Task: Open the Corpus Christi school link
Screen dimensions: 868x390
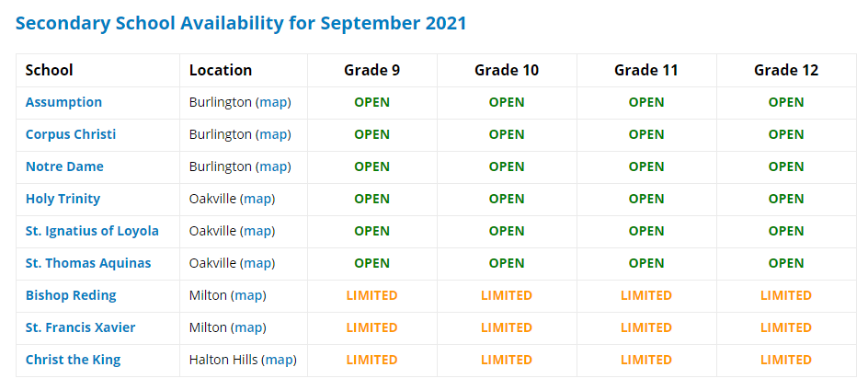Action: click(71, 134)
